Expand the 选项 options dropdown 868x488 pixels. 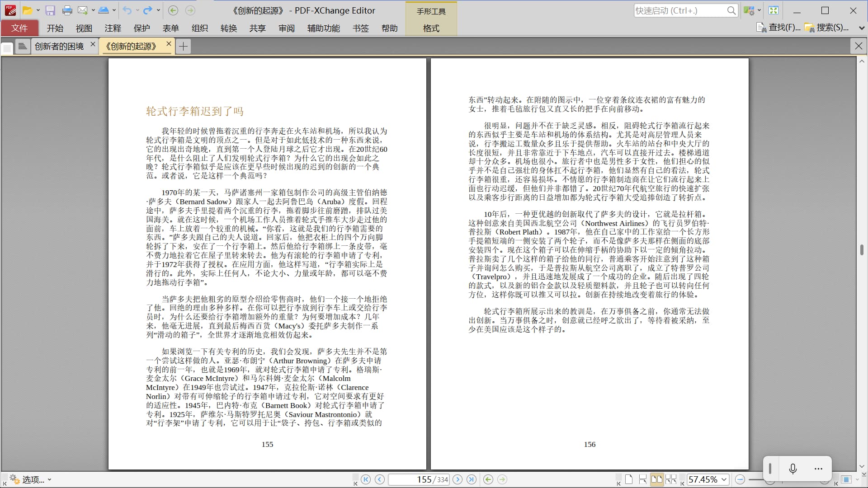tap(49, 479)
